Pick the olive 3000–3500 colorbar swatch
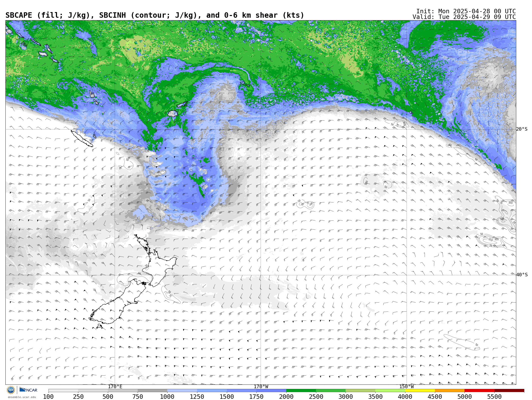Viewport: 532px width, 400px height. click(x=360, y=391)
